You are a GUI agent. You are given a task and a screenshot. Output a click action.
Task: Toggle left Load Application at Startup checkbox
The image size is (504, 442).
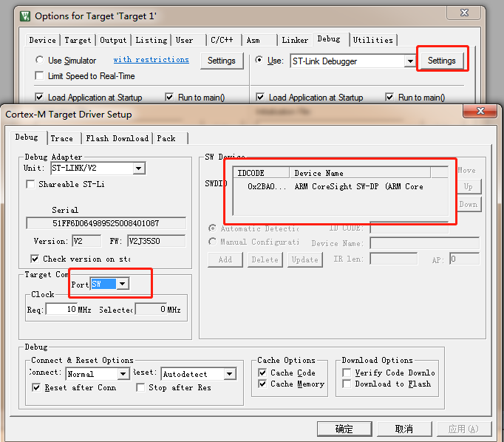coord(39,97)
